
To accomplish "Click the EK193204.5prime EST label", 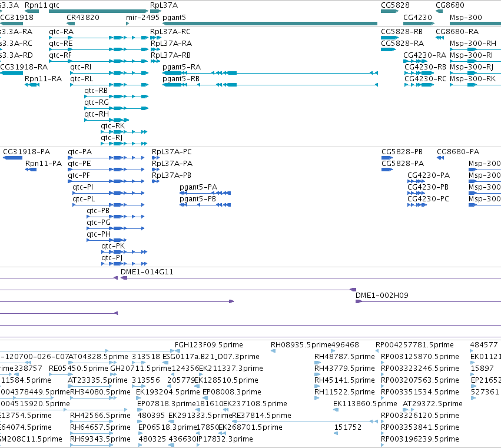I will [168, 393].
